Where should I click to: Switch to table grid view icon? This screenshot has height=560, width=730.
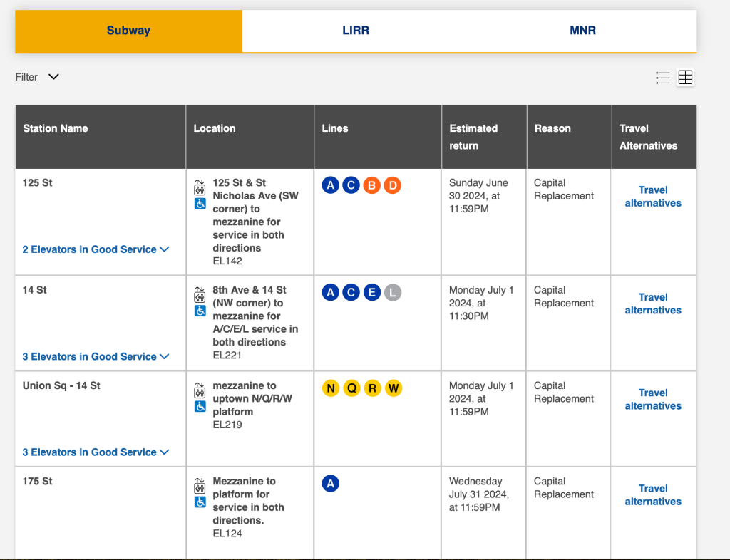coord(685,78)
